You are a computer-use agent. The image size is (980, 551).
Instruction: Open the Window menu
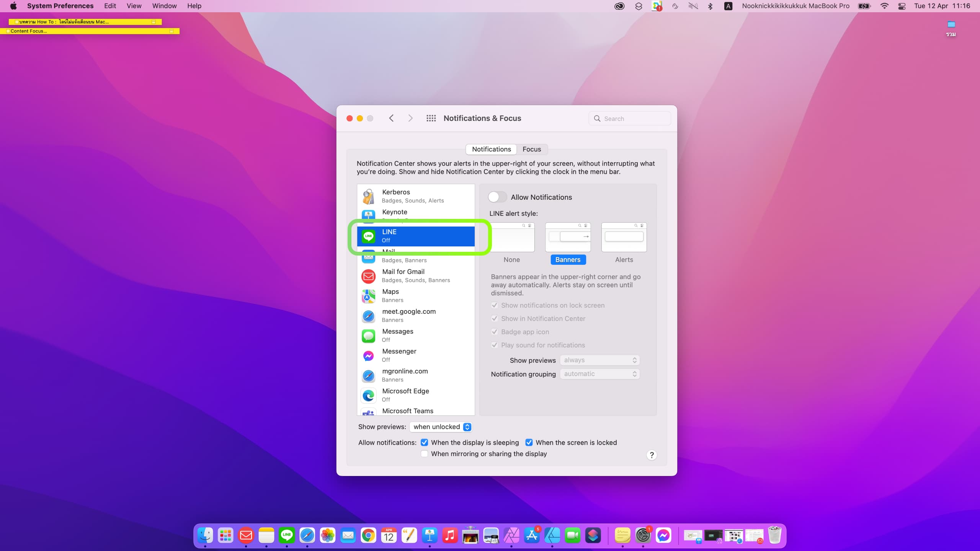click(164, 6)
